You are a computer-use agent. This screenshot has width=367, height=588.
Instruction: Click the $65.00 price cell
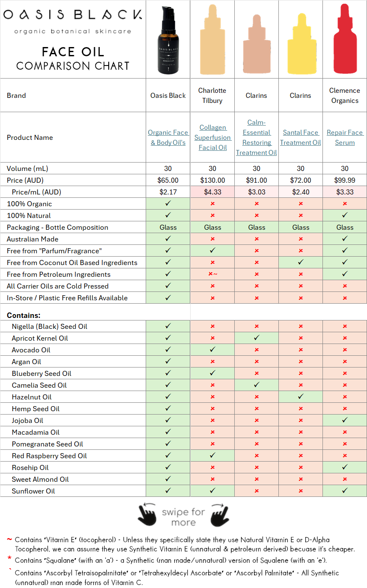168,180
